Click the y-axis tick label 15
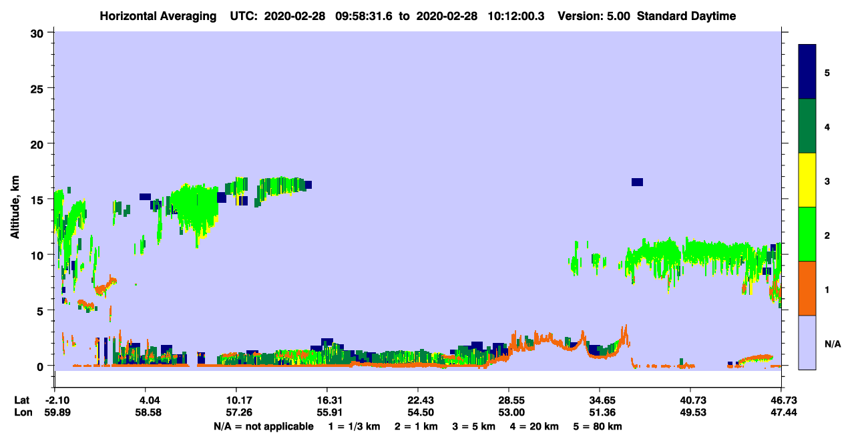This screenshot has height=445, width=868. (x=39, y=199)
